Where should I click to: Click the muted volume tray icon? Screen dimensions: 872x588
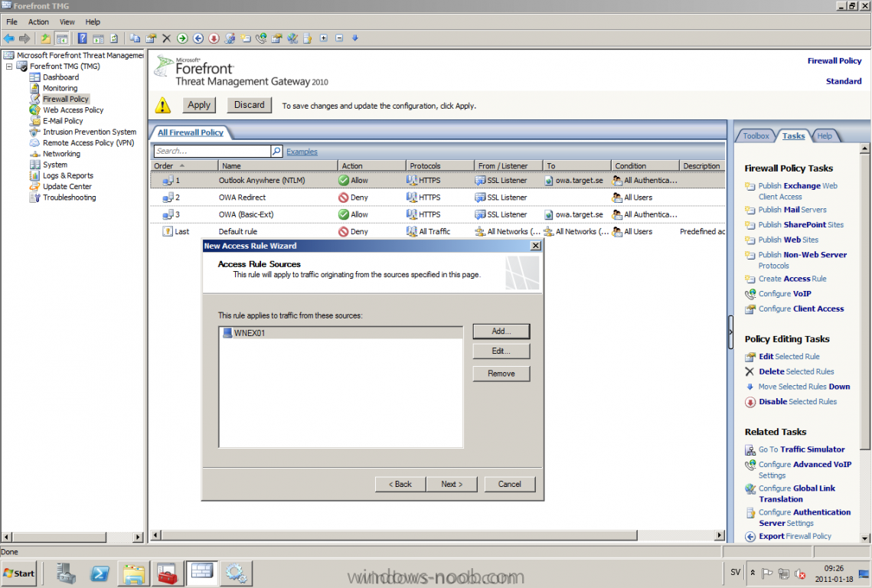point(800,573)
